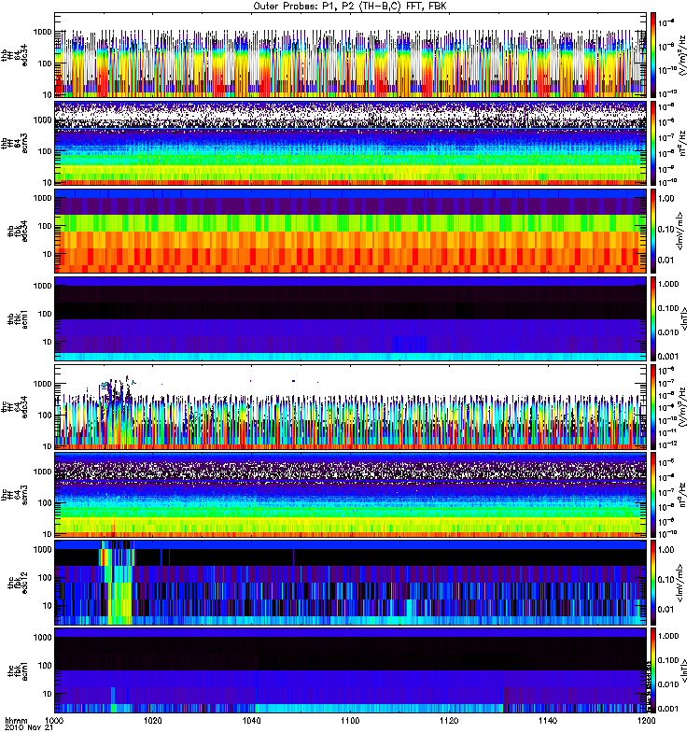Click the thc fbk edc12 panel color bar

point(653,583)
